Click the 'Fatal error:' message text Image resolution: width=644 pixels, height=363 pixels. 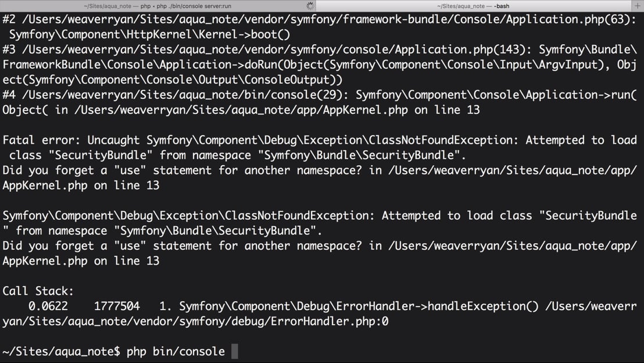pyautogui.click(x=41, y=140)
